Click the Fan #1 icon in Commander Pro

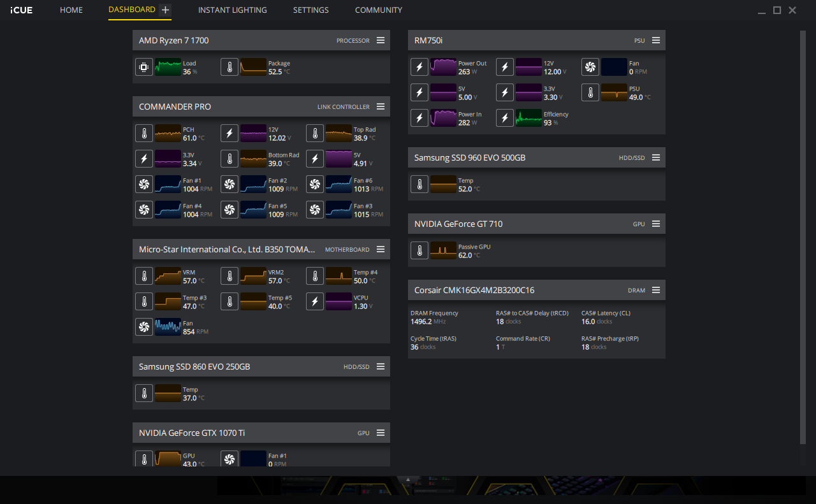pyautogui.click(x=144, y=184)
